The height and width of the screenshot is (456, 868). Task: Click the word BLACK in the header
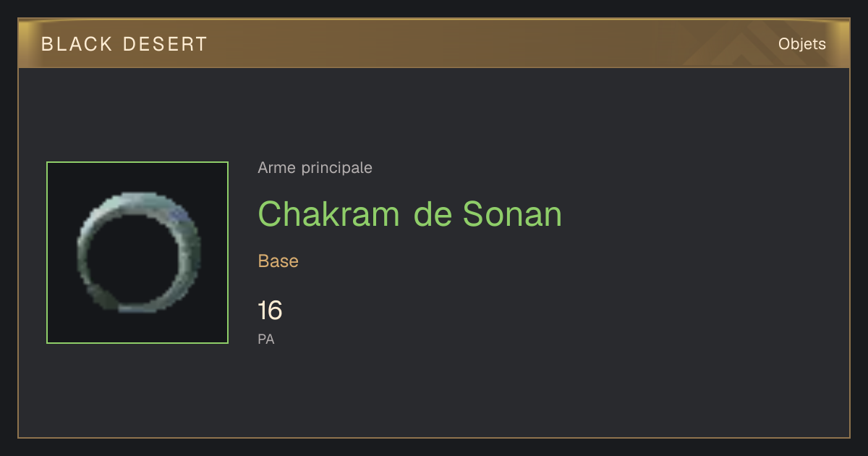coord(77,44)
